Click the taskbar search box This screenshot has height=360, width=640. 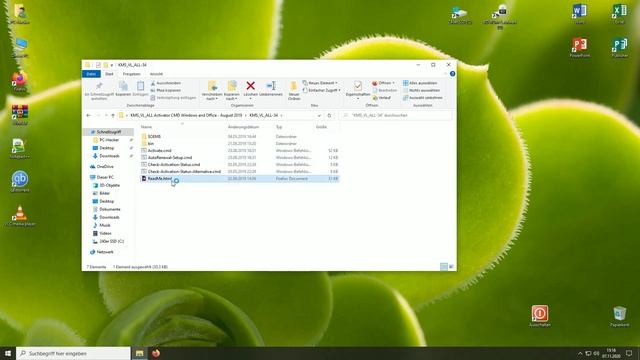pyautogui.click(x=73, y=353)
